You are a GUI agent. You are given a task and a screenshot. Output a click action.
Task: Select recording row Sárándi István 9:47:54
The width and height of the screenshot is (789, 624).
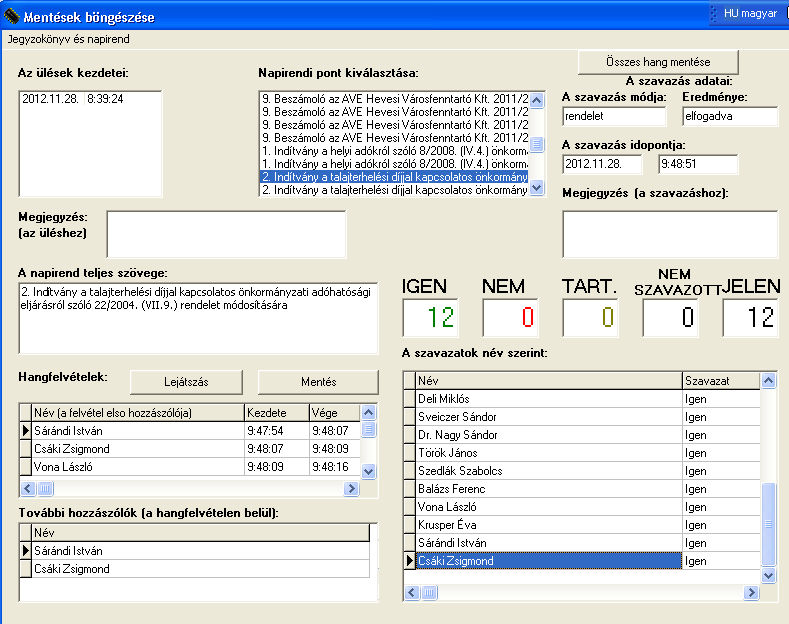click(x=190, y=431)
